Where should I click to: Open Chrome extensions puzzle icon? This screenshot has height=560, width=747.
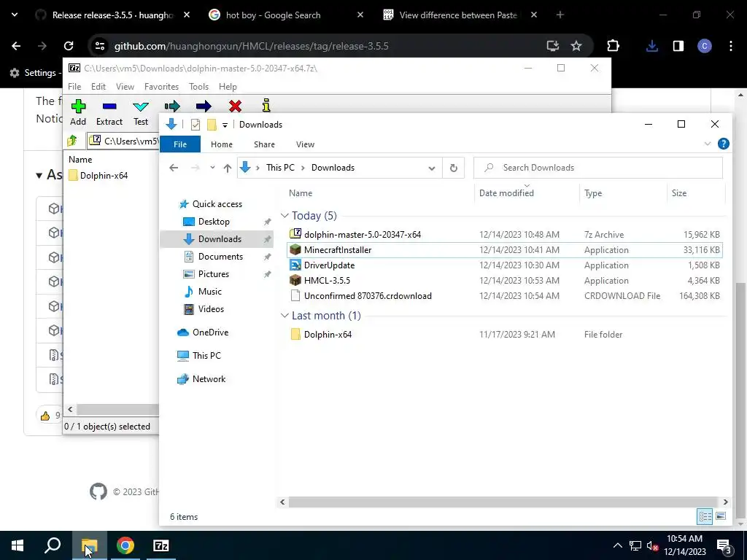tap(613, 46)
